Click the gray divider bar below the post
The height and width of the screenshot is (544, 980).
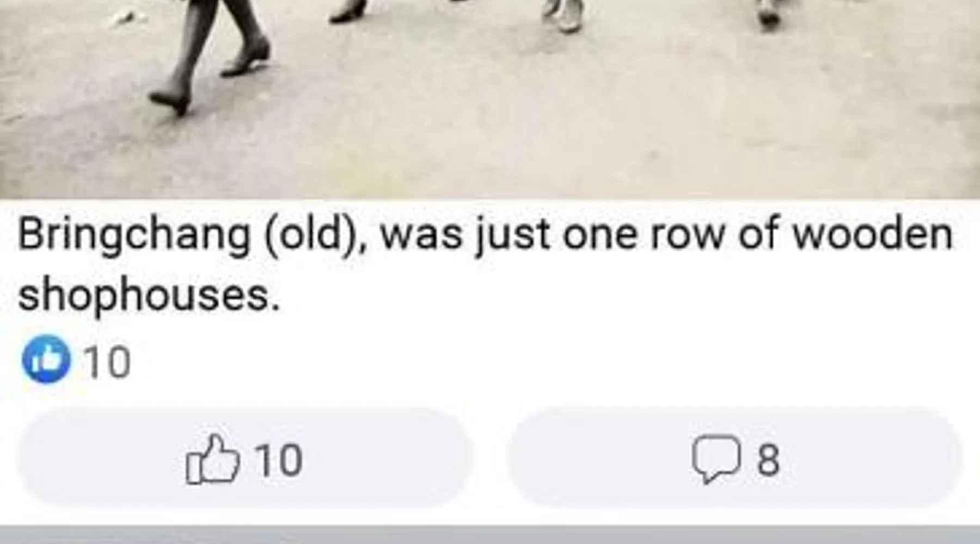(x=490, y=535)
